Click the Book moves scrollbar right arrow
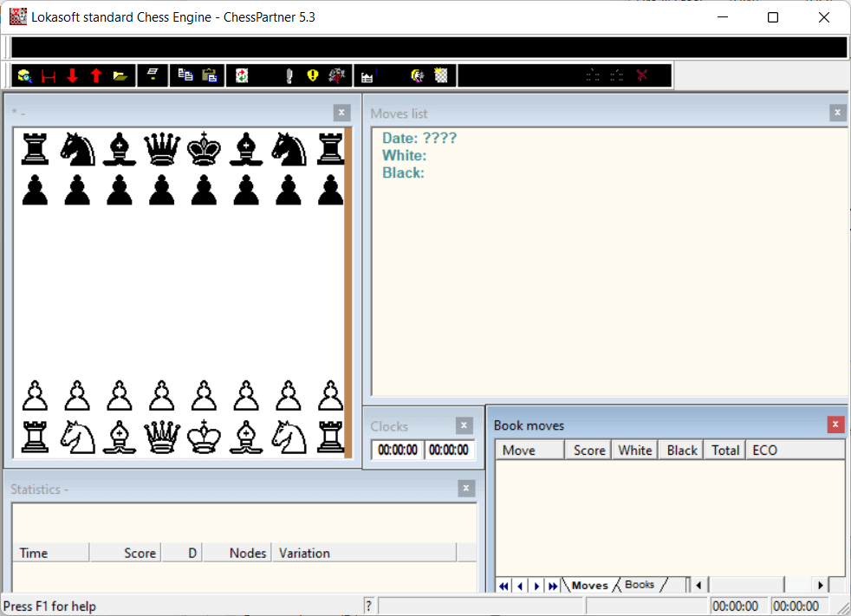The image size is (851, 616). (820, 585)
